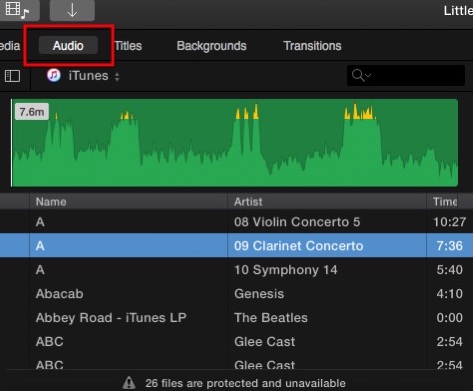This screenshot has height=391, width=473.
Task: Switch to the Audio tab
Action: coord(68,46)
